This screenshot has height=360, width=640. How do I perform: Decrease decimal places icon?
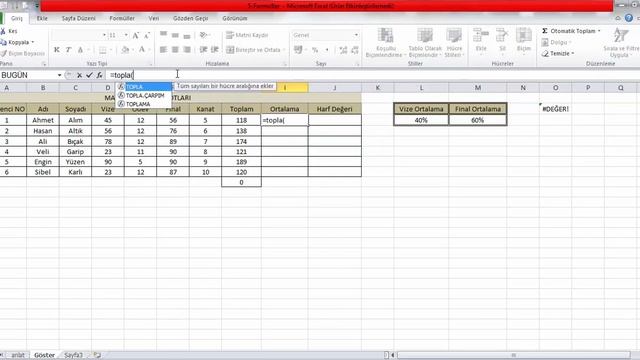(x=355, y=50)
